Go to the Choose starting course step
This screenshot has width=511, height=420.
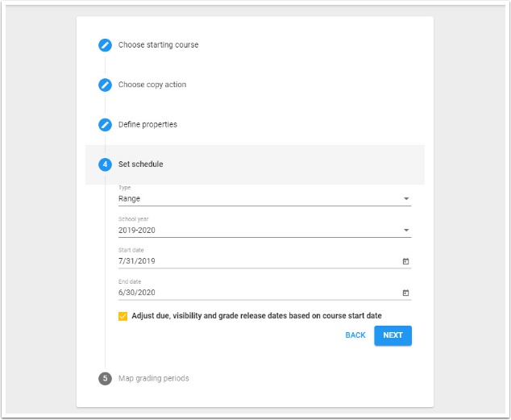(158, 45)
